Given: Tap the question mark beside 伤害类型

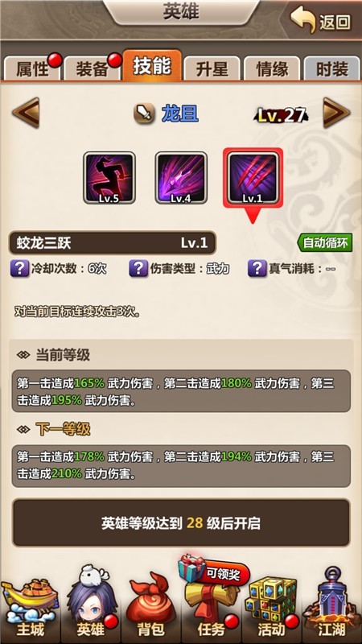Looking at the screenshot, I should pos(138,269).
